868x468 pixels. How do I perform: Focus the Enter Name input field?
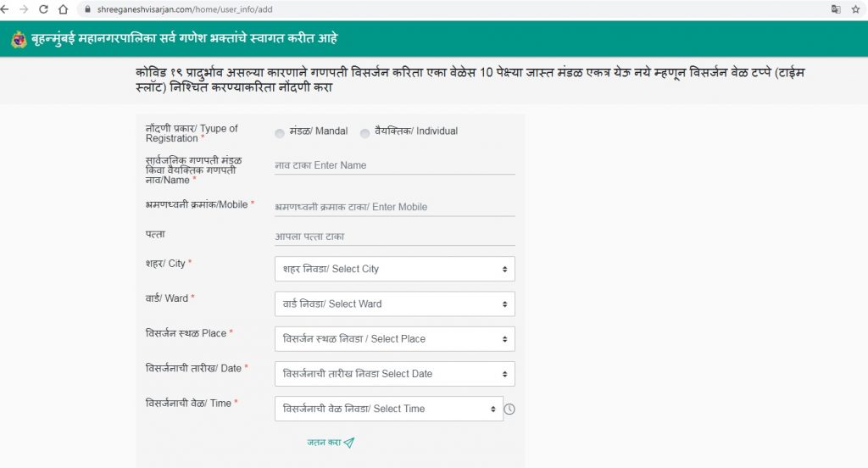pos(395,165)
